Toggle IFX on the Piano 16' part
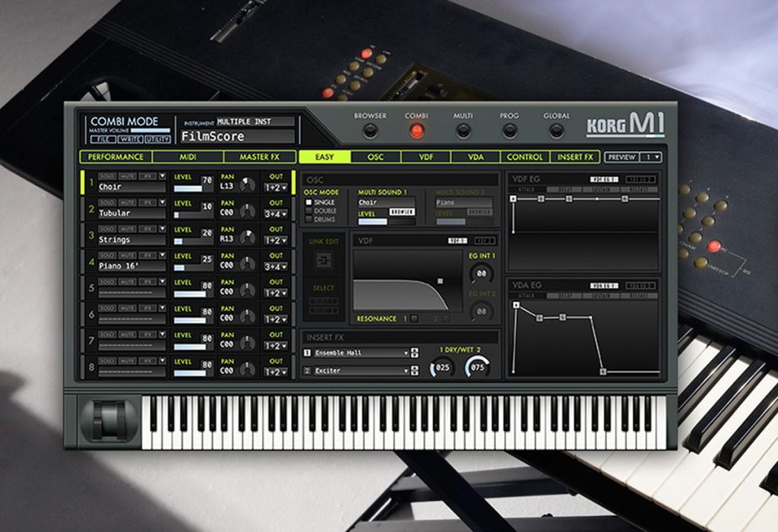778x532 pixels. coord(147,255)
